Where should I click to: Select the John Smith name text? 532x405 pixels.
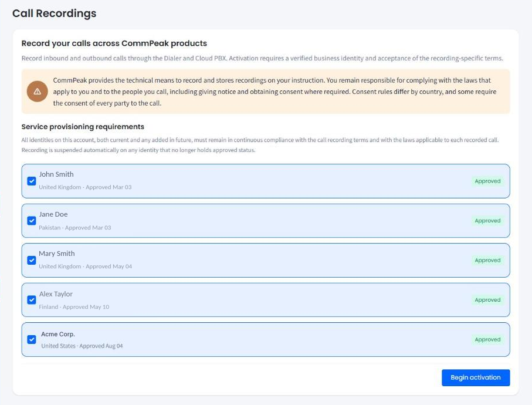click(56, 174)
